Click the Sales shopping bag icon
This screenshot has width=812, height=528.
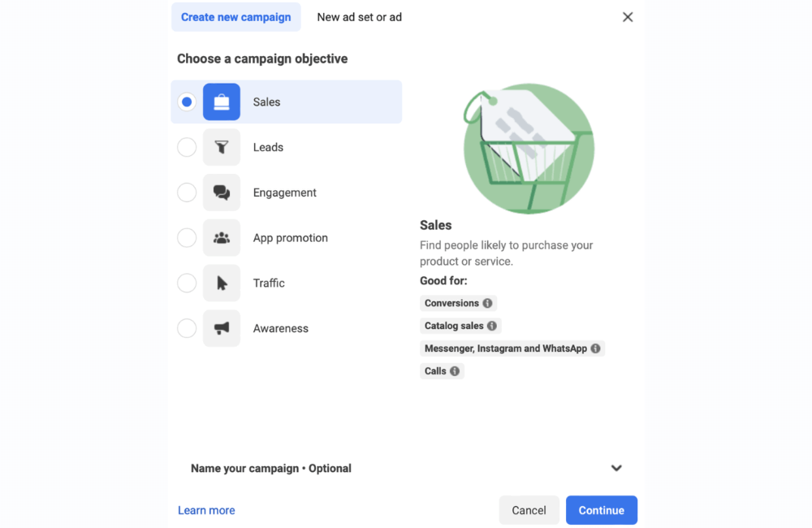(222, 102)
